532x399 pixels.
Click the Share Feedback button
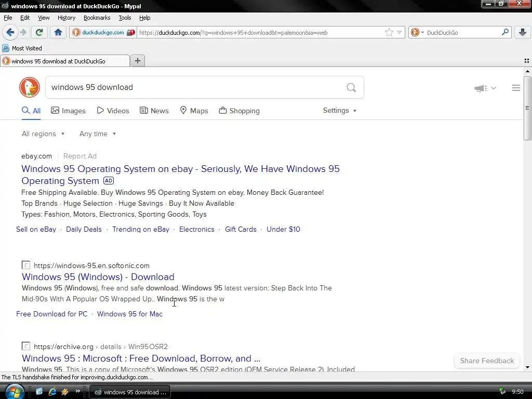click(x=487, y=361)
